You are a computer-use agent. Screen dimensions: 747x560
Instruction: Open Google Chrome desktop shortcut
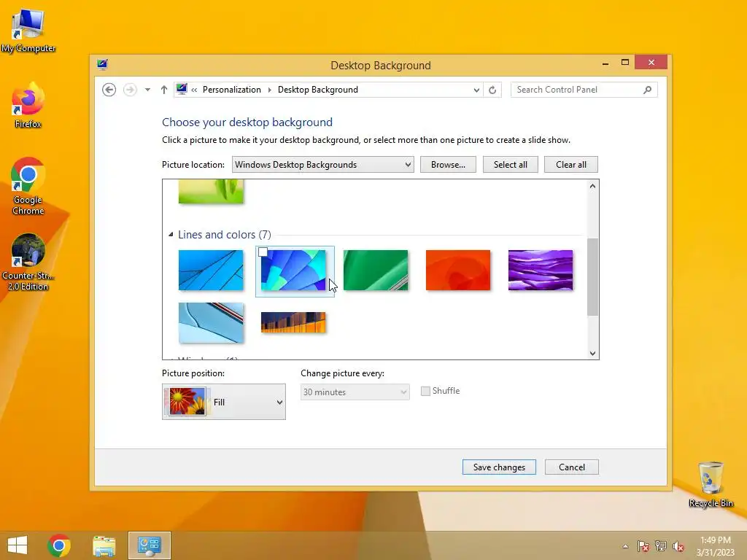pyautogui.click(x=28, y=186)
